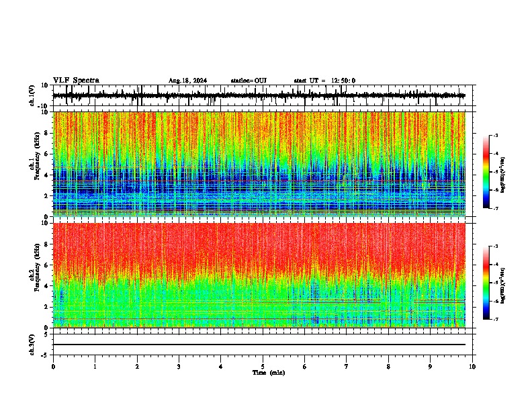This screenshot has width=532, height=411.
Task: Click the ch.2 colorbar log(PSD) label
Action: (x=503, y=285)
